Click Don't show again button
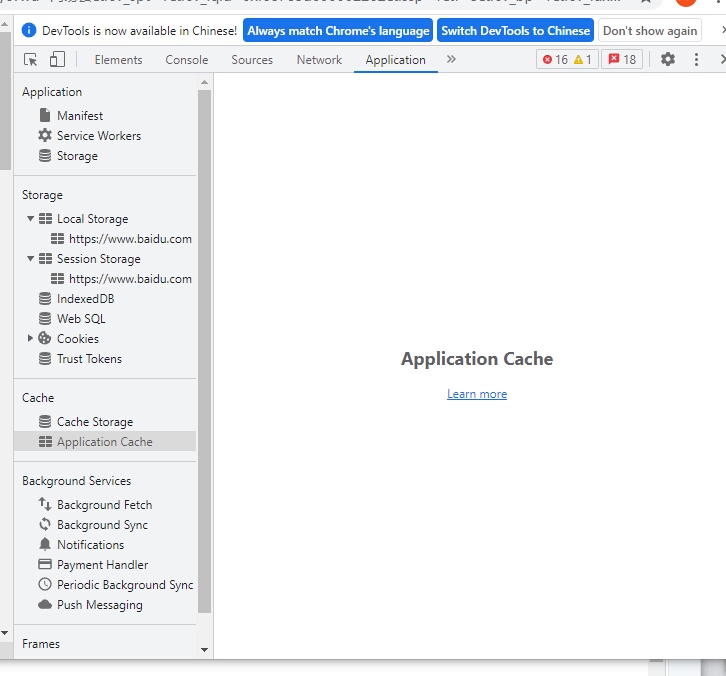This screenshot has height=676, width=726. pos(650,31)
